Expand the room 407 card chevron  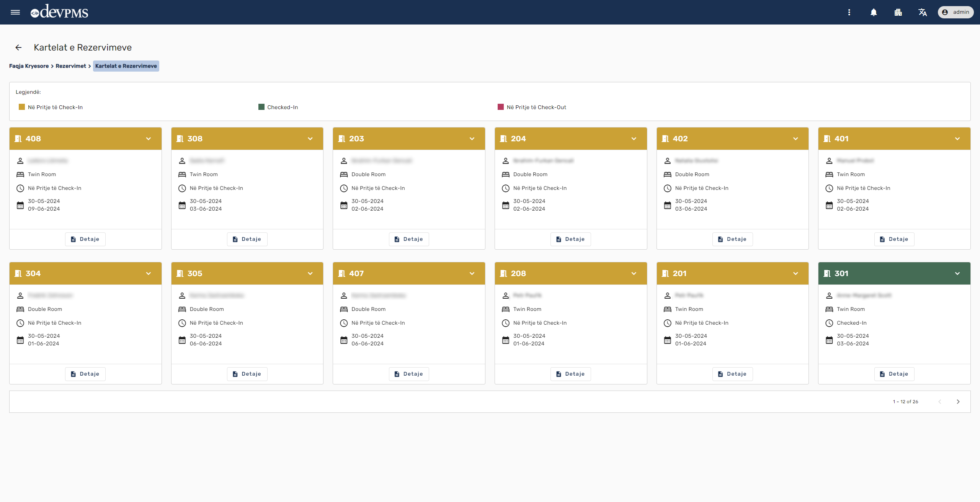pyautogui.click(x=472, y=273)
